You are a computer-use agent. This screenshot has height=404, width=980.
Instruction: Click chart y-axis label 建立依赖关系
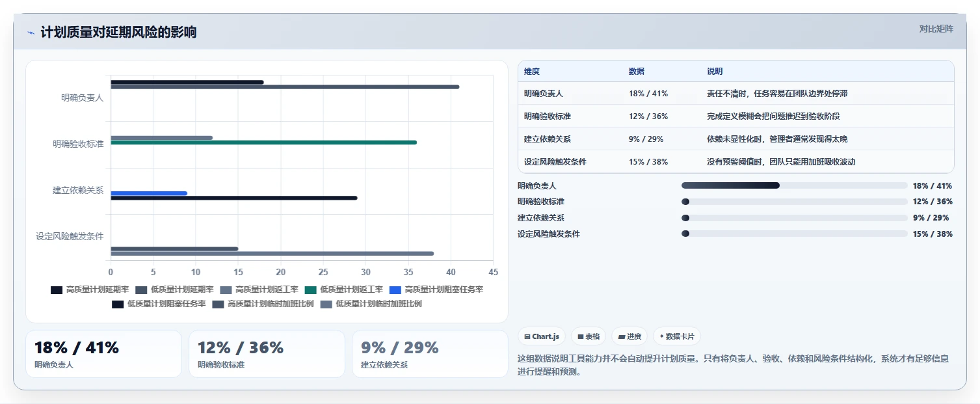78,191
